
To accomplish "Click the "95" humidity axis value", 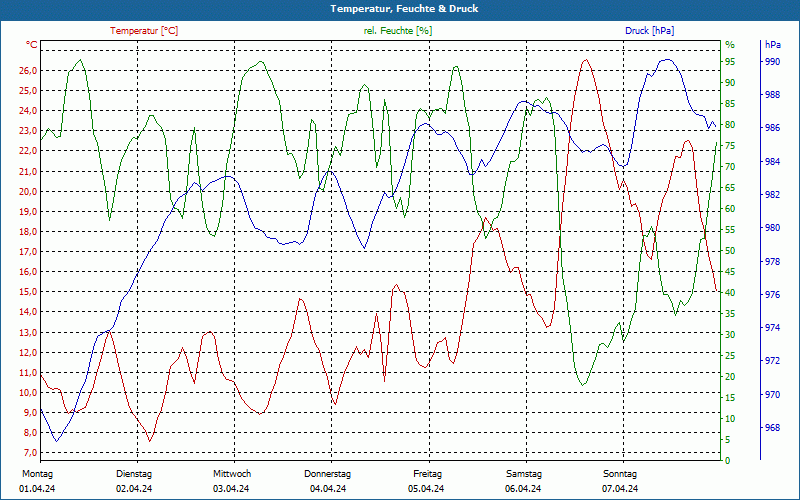I will pos(730,62).
